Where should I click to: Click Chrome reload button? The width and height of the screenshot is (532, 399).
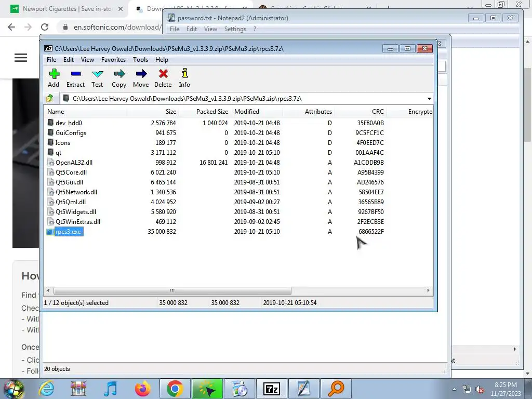pyautogui.click(x=45, y=27)
